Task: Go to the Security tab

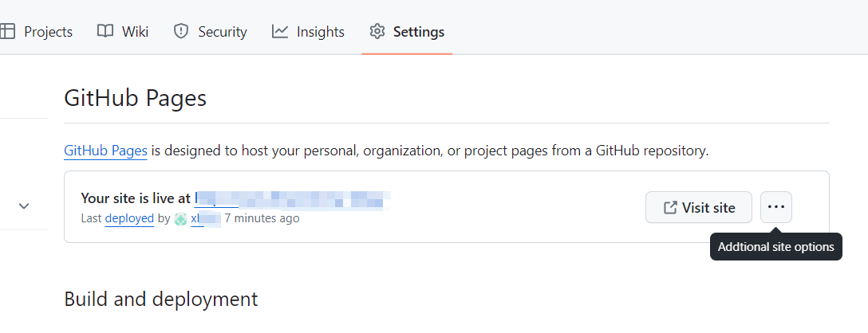Action: (223, 32)
